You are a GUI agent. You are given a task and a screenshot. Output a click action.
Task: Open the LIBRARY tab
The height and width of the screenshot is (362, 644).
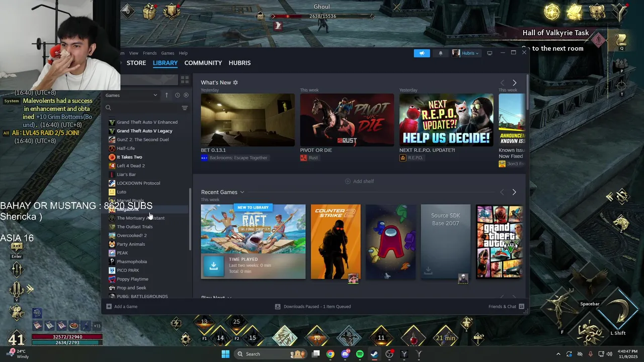(x=165, y=63)
